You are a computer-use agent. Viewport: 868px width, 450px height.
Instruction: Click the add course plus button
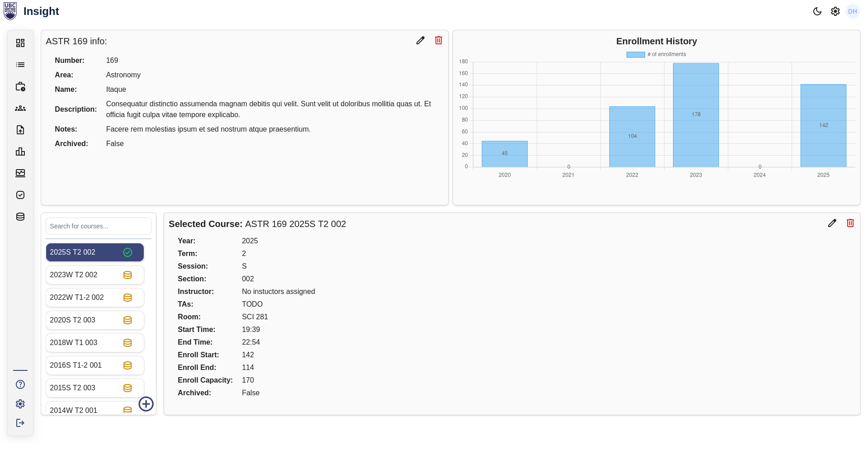146,404
